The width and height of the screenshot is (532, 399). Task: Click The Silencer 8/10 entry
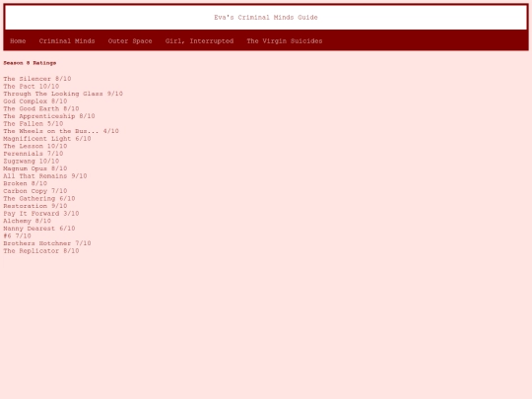(37, 79)
